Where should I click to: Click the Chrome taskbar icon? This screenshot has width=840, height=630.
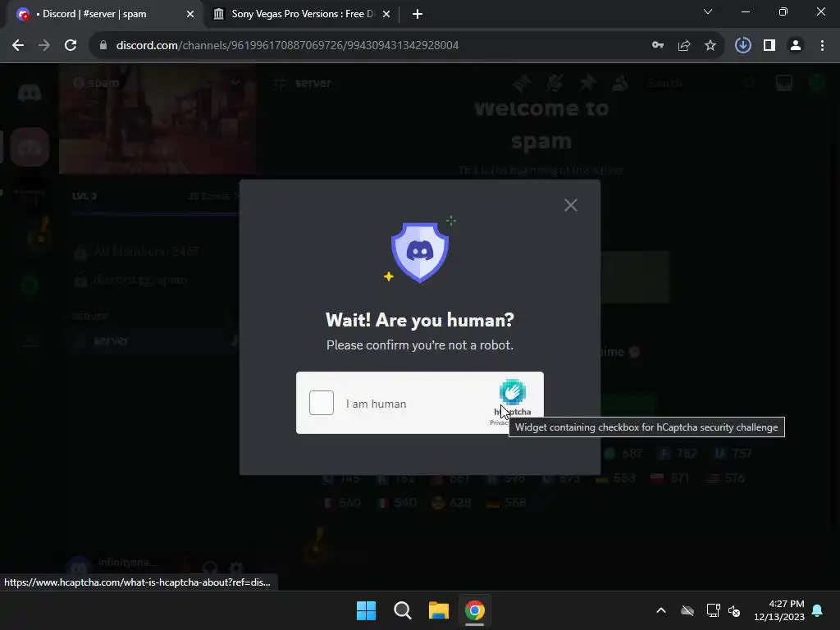click(475, 610)
